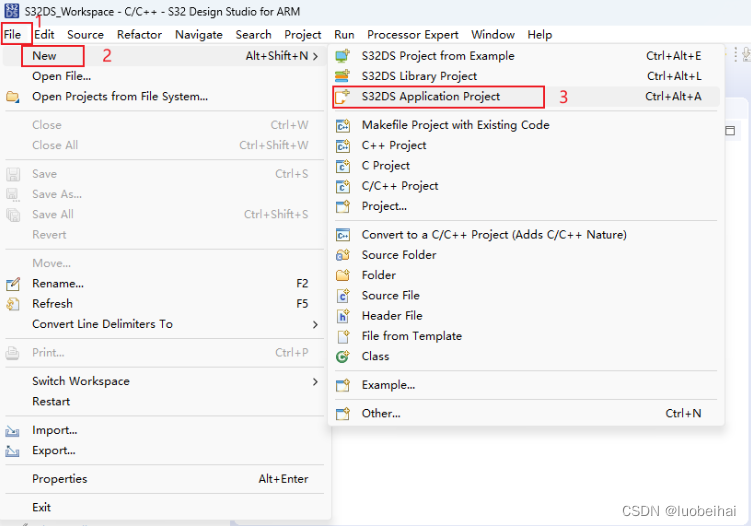Click the green Class icon
751x526 pixels.
point(343,356)
